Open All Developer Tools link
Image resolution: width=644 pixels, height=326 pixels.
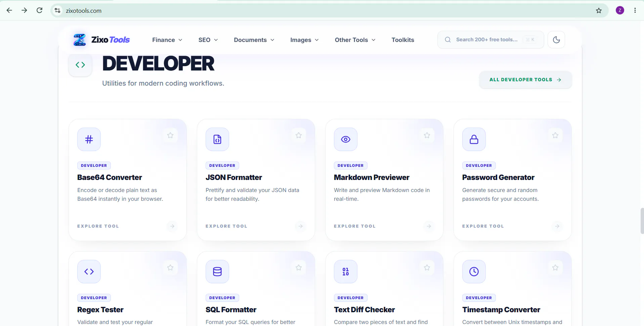[x=525, y=80]
